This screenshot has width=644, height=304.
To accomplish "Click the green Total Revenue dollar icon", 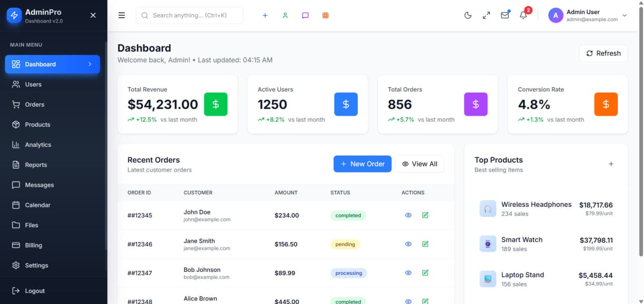I will click(216, 104).
